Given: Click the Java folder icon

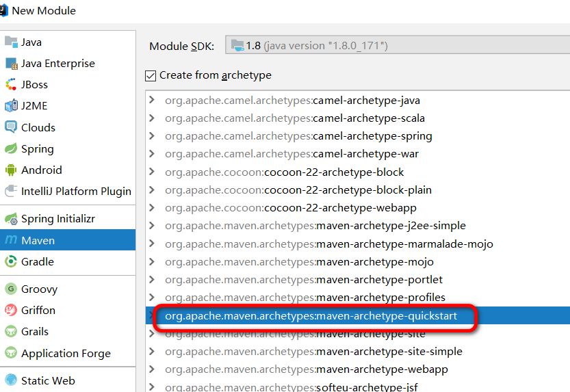Looking at the screenshot, I should point(11,42).
